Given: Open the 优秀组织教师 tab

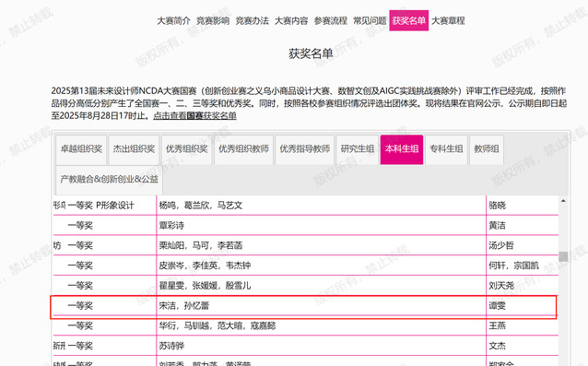Looking at the screenshot, I should (243, 149).
